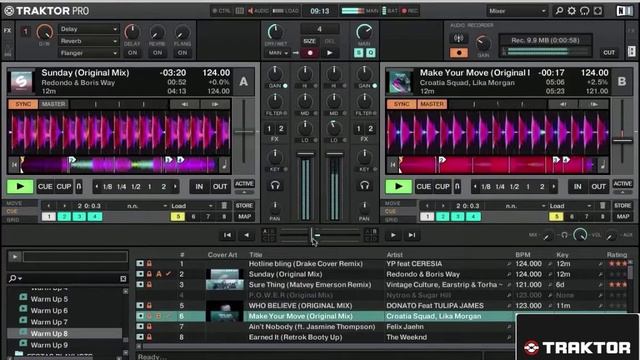Sort tracks by Artist column header

point(394,254)
